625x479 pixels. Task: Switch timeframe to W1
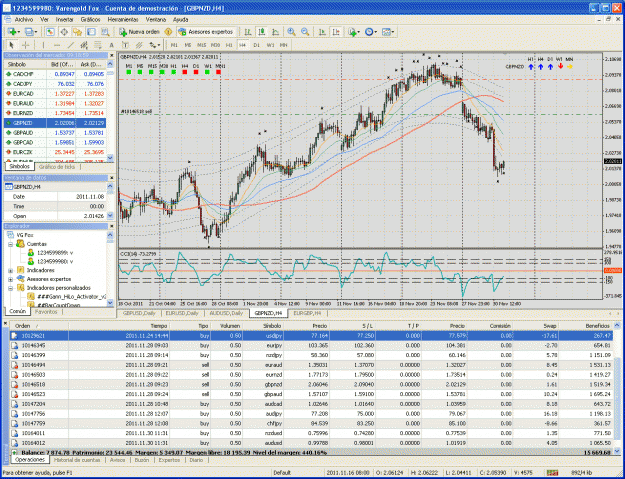pyautogui.click(x=270, y=45)
